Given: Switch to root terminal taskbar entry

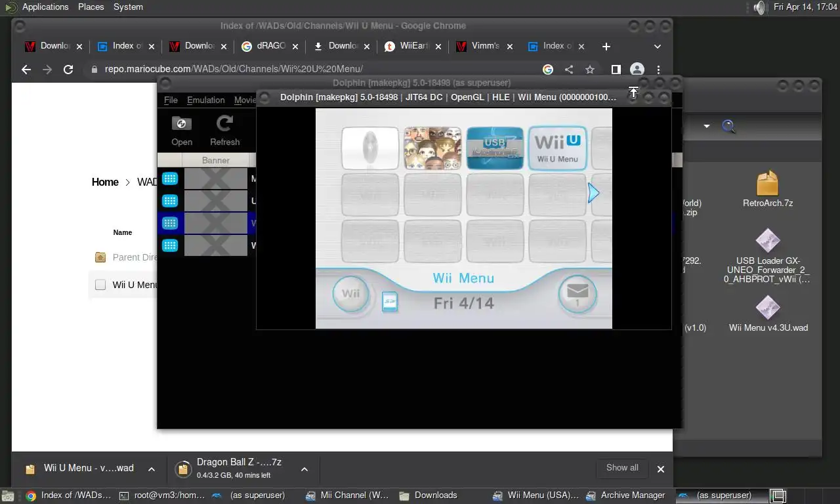Looking at the screenshot, I should [x=163, y=495].
